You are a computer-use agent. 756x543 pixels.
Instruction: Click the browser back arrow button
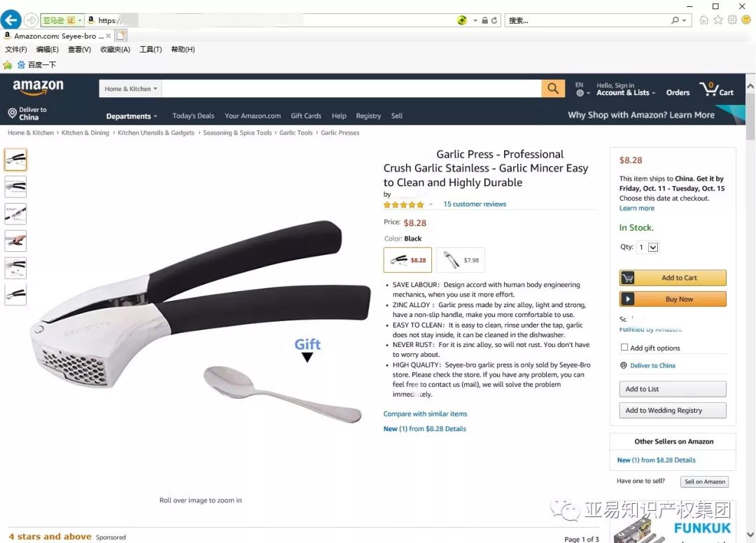[x=10, y=20]
